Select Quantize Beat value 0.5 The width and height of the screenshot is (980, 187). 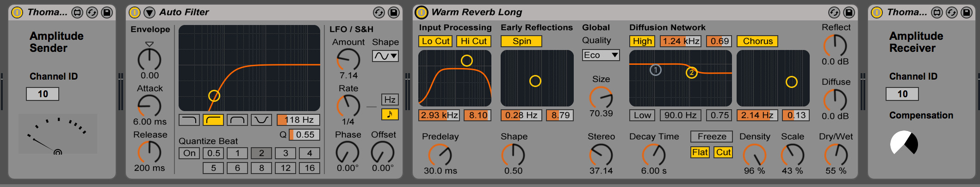coord(213,153)
